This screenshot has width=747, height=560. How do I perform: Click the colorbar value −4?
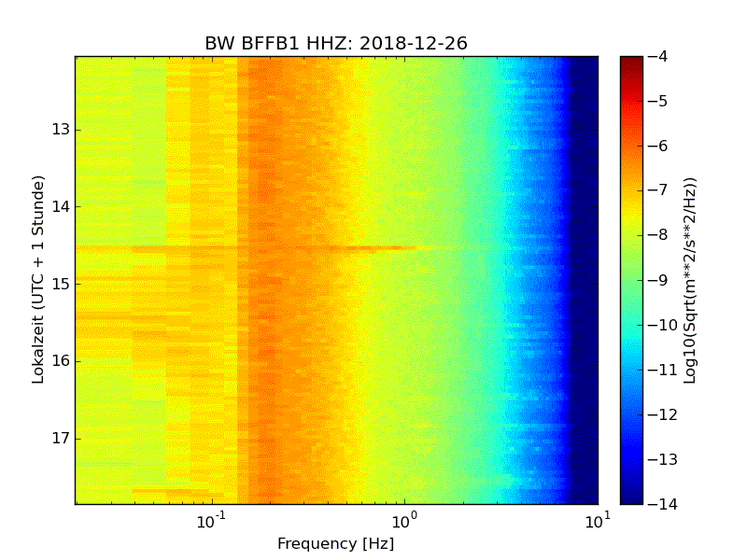tap(657, 56)
